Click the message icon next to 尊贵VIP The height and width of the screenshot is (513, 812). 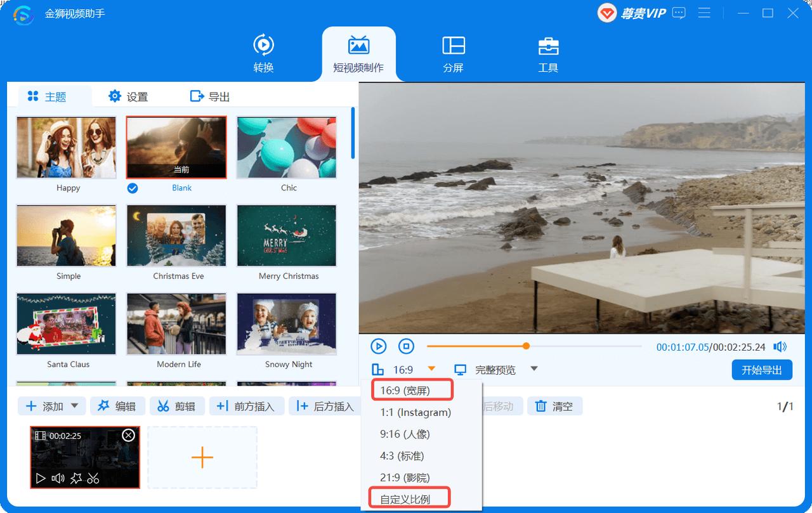679,13
